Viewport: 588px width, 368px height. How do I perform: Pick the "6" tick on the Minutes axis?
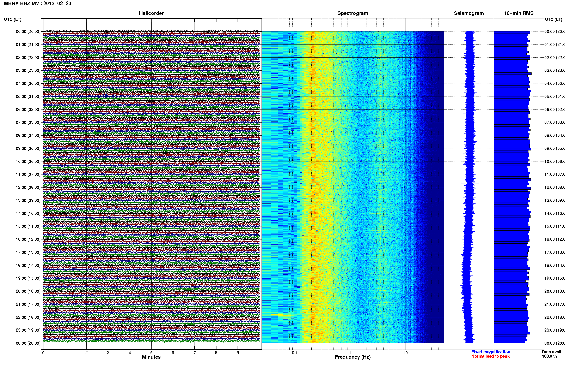[x=173, y=353]
